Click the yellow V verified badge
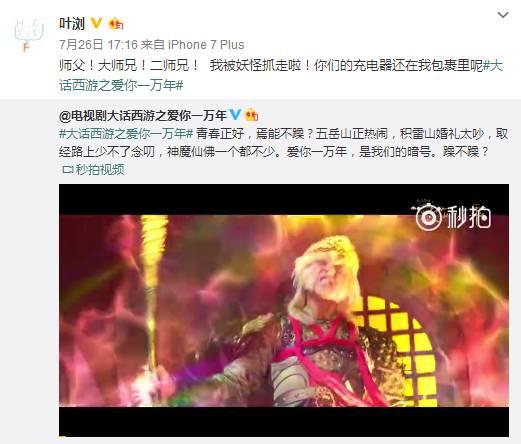521x444 pixels. (96, 23)
